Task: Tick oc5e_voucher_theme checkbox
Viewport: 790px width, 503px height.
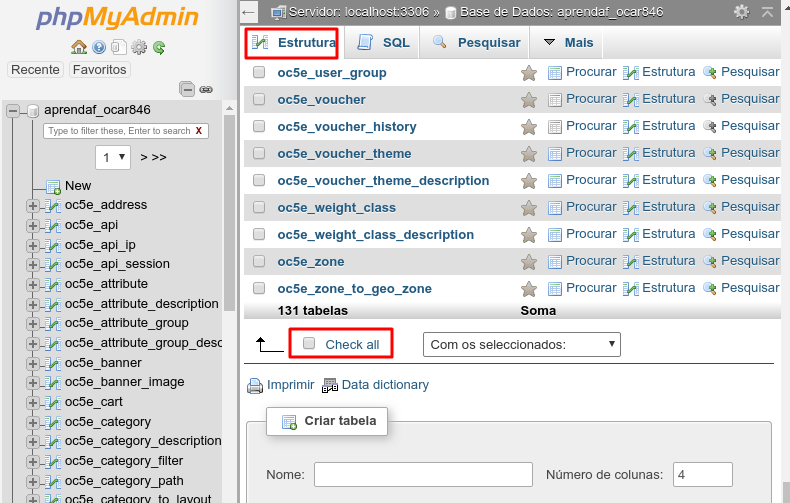Action: tap(259, 153)
